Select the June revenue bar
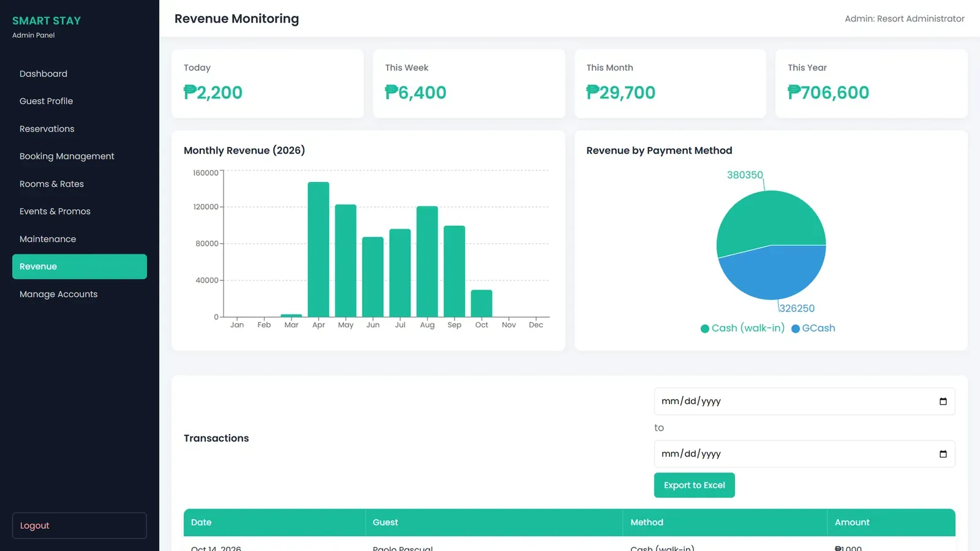The image size is (980, 551). pyautogui.click(x=373, y=277)
